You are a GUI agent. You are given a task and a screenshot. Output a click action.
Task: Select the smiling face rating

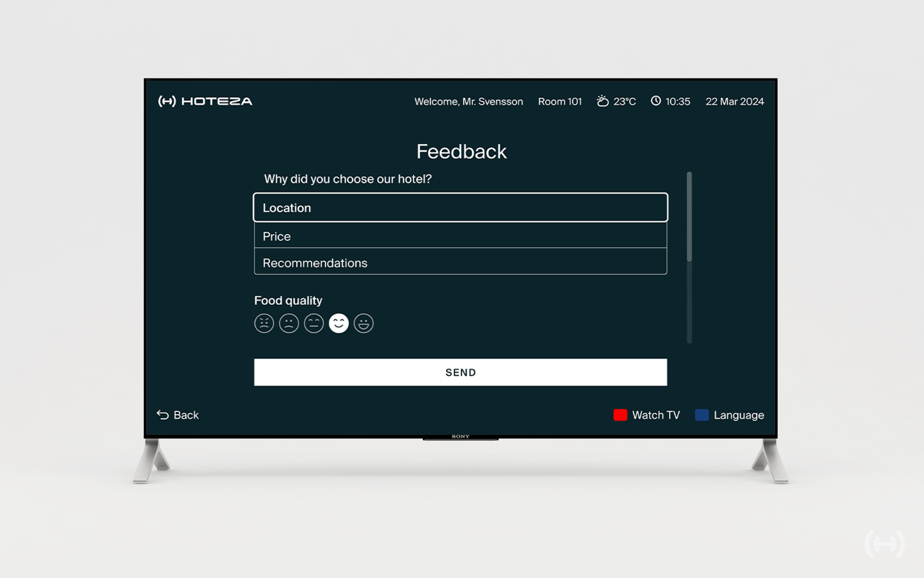click(339, 323)
